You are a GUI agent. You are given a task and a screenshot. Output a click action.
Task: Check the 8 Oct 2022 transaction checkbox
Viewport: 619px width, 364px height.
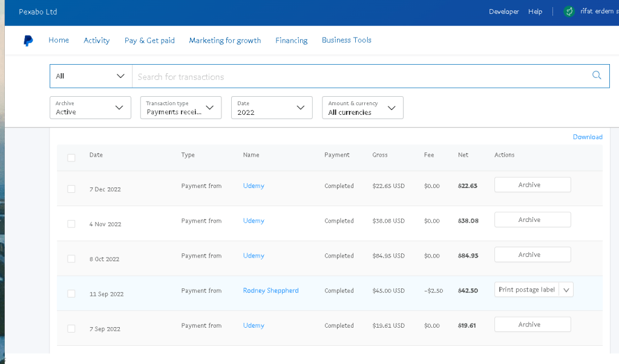[71, 259]
